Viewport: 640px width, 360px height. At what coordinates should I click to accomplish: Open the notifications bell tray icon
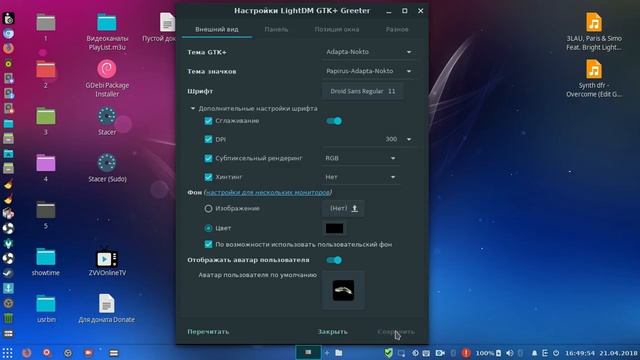point(534,353)
